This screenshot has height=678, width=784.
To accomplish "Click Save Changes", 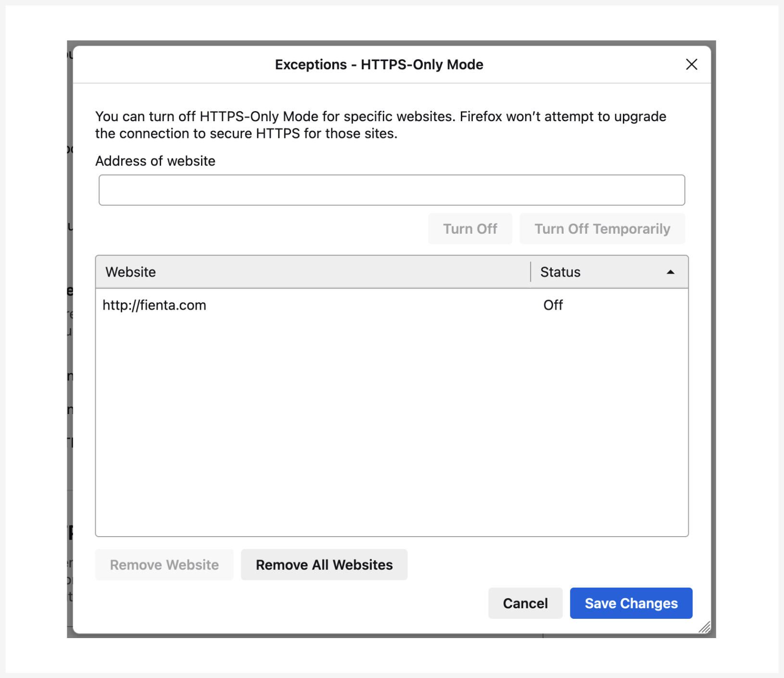I will [631, 603].
